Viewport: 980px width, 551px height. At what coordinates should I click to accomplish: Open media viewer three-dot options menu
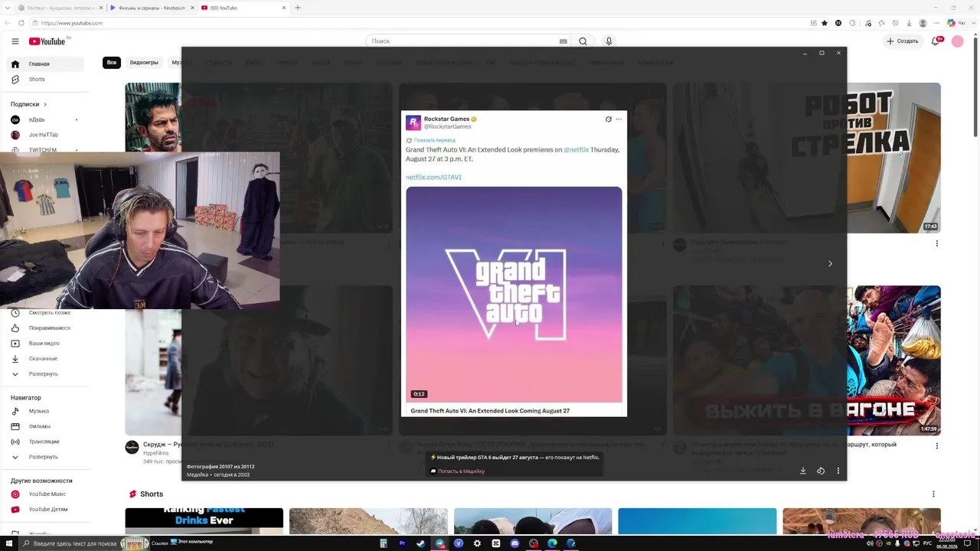pyautogui.click(x=838, y=471)
